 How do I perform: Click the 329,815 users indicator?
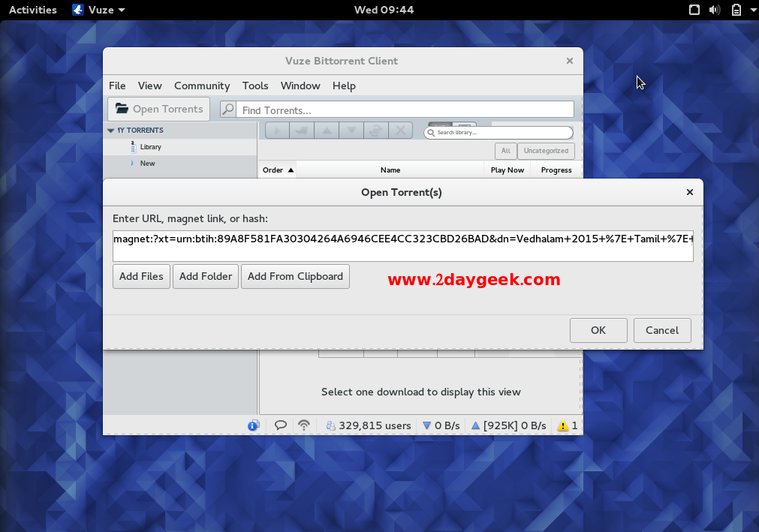[369, 425]
